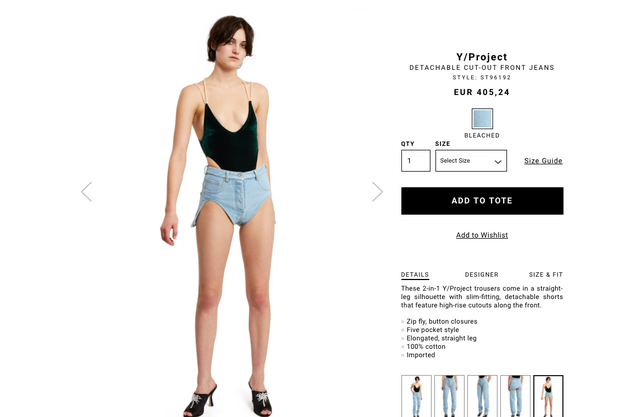This screenshot has width=630, height=417.
Task: Select the Bleached color swatch
Action: coord(482,119)
